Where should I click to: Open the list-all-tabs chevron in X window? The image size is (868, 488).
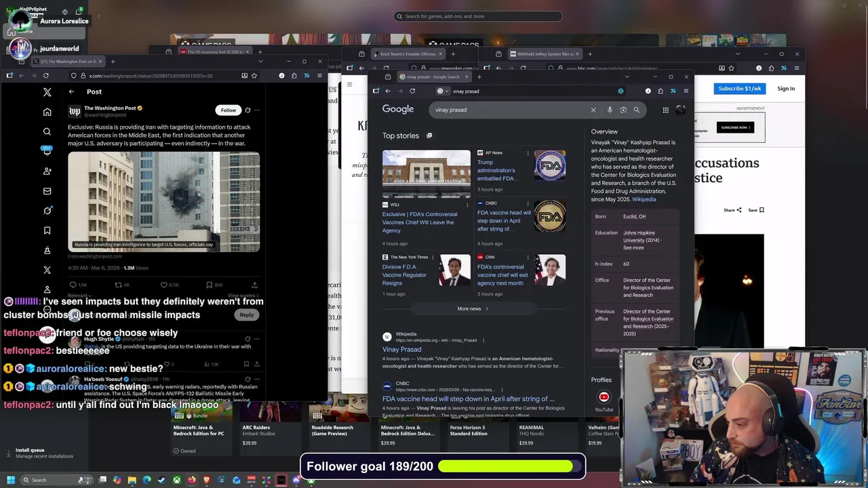(x=260, y=62)
